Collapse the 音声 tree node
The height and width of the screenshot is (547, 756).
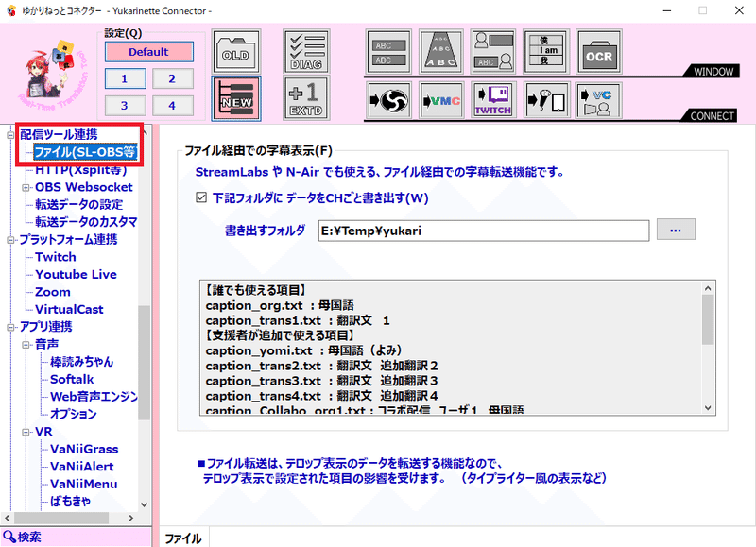pyautogui.click(x=26, y=345)
